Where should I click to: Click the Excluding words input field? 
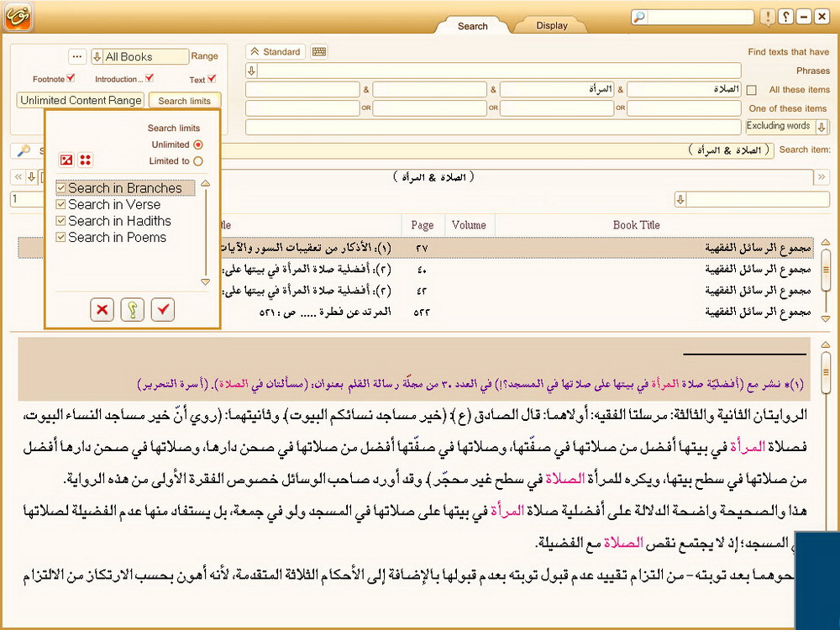[493, 127]
